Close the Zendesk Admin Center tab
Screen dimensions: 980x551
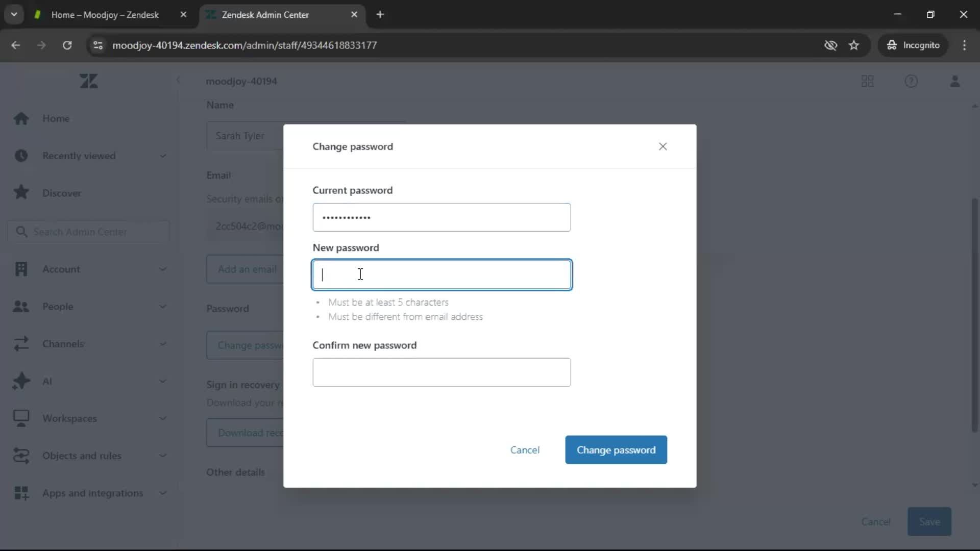coord(354,15)
